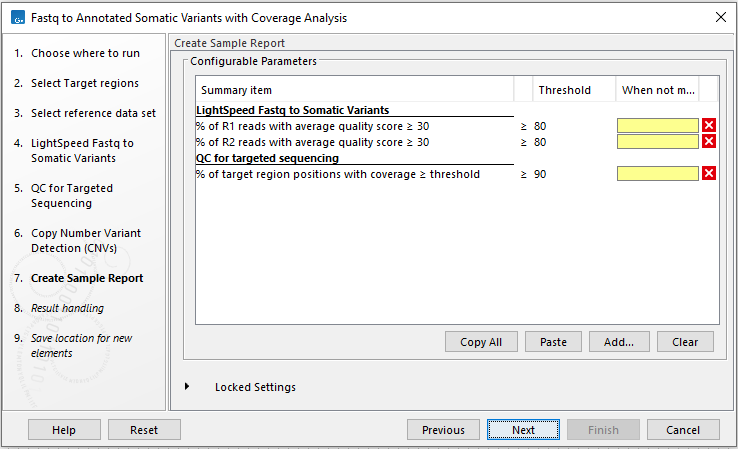Go to the Previous wizard step
Image resolution: width=738 pixels, height=449 pixels.
[443, 430]
